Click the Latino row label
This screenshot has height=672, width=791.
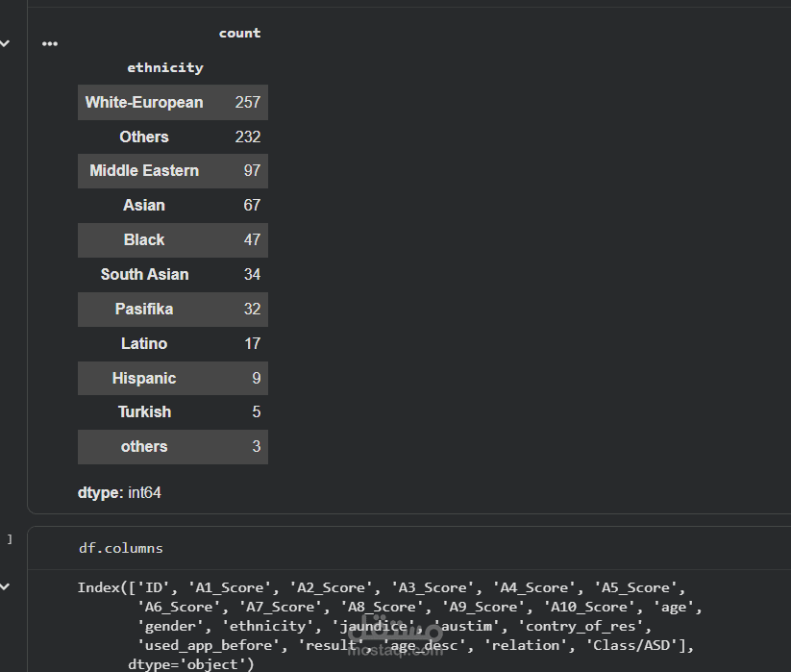point(144,343)
